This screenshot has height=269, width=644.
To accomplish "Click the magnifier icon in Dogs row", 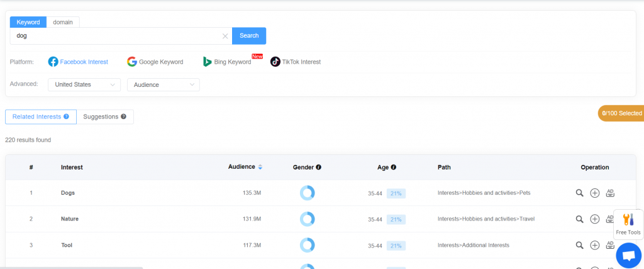I will [x=579, y=193].
